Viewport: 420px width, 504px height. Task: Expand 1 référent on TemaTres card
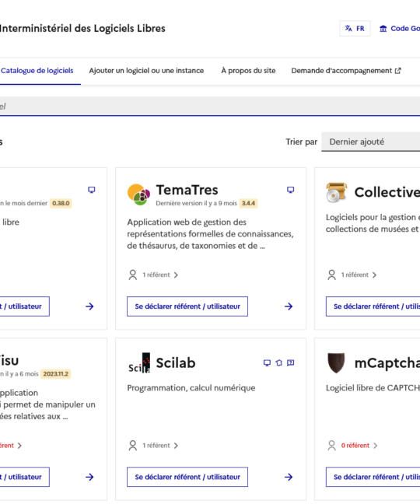point(160,275)
